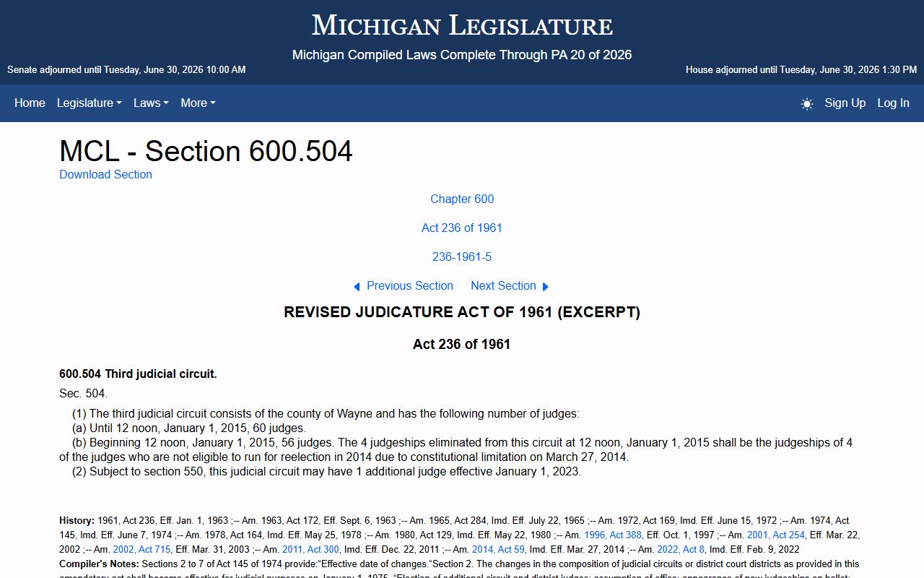Click the centered 'Act 236 of 1961' bold heading
This screenshot has width=924, height=578.
(462, 344)
